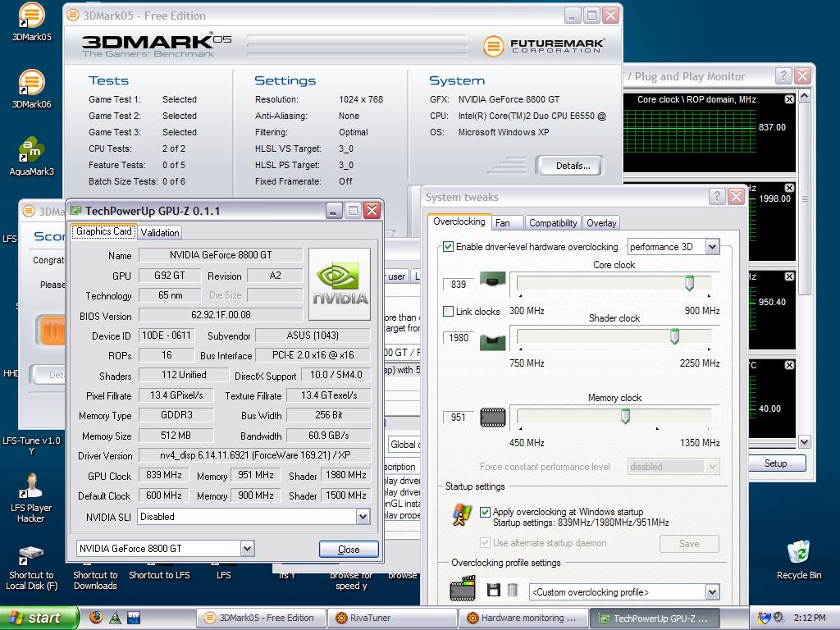The height and width of the screenshot is (630, 840).
Task: Toggle Apply overclocking at Windows startup
Action: (x=485, y=512)
